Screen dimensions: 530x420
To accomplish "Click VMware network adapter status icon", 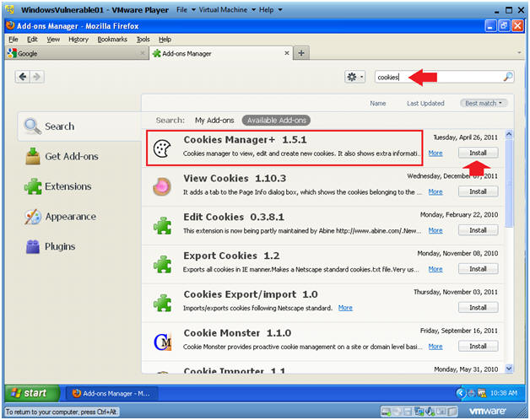I will pyautogui.click(x=419, y=412).
